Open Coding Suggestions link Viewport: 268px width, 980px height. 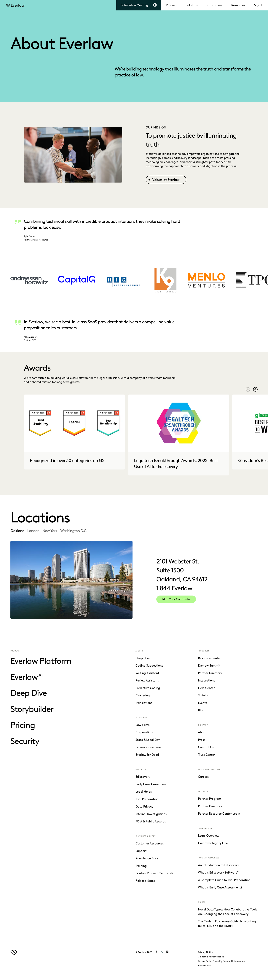pos(149,665)
